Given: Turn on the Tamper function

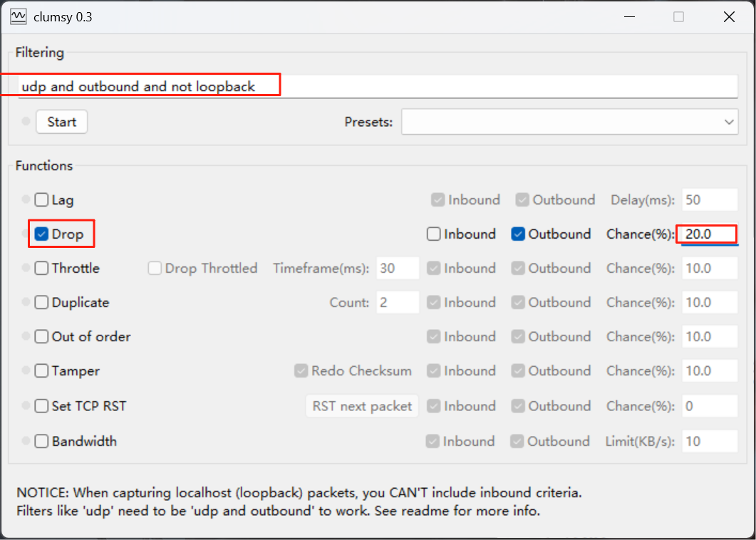Looking at the screenshot, I should coord(41,370).
